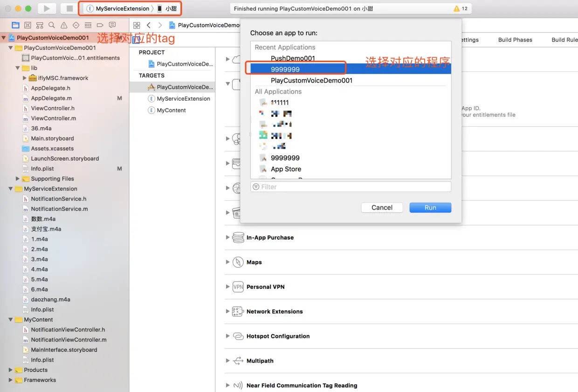Click the Run (play) button in toolbar
This screenshot has width=578, height=392.
point(47,8)
